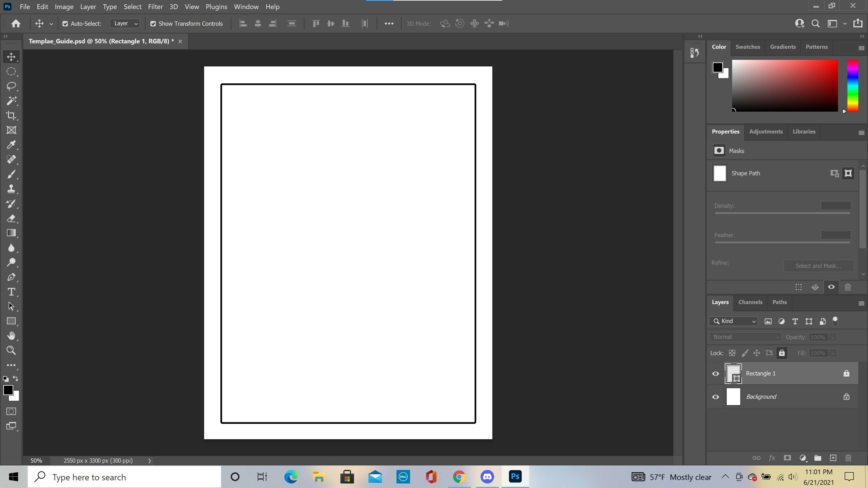The width and height of the screenshot is (868, 488).
Task: Select the Eyedropper tool
Action: (11, 145)
